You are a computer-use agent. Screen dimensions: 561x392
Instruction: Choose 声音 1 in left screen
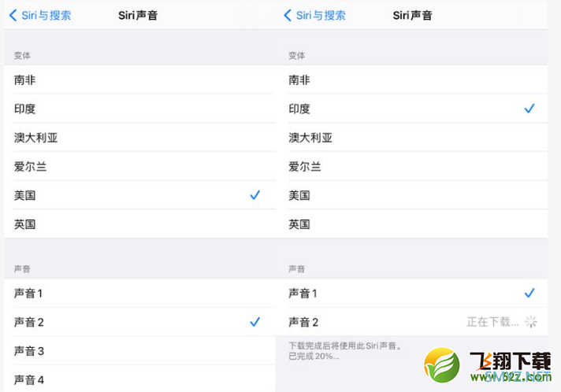tap(139, 293)
